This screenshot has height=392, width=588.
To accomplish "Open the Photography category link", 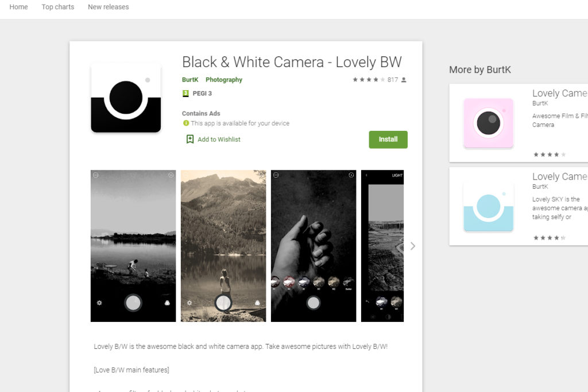I will pos(224,80).
